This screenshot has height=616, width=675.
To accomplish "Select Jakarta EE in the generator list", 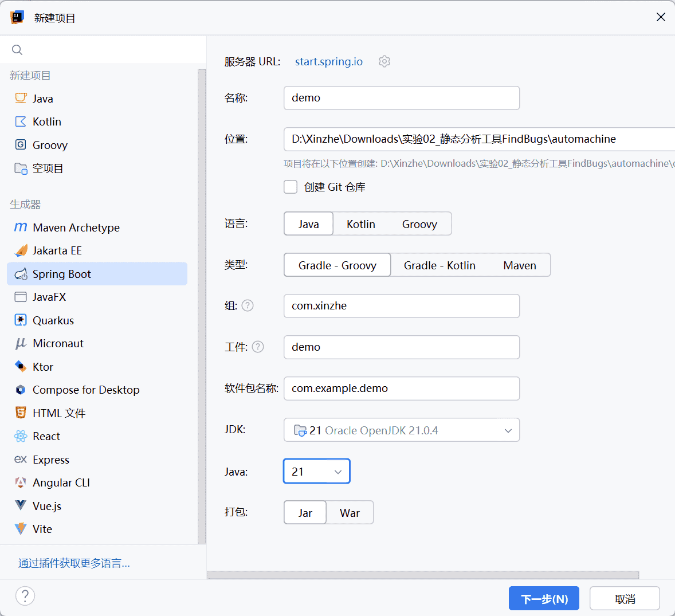I will coord(57,250).
